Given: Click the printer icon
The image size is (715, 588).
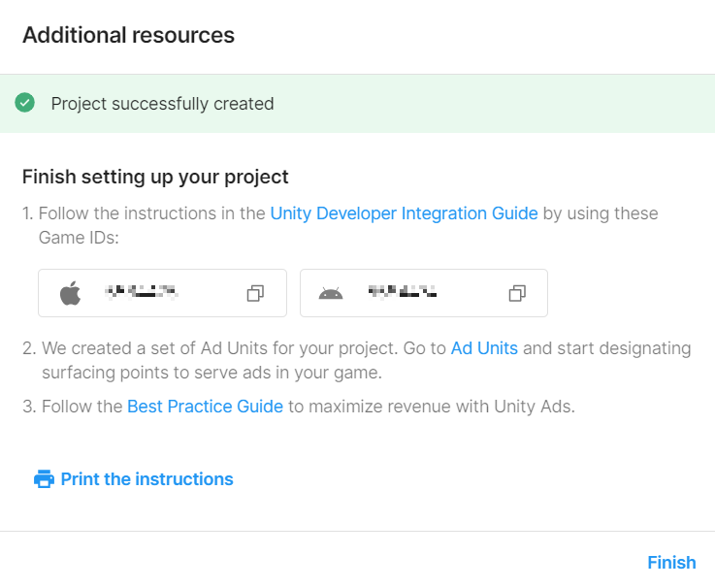Looking at the screenshot, I should [x=45, y=479].
